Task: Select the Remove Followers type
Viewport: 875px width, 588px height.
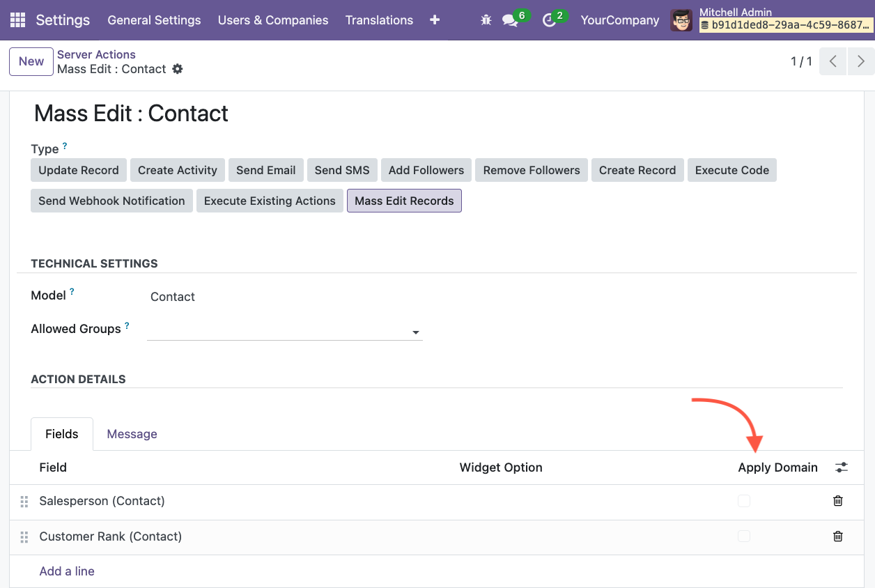Action: [x=532, y=170]
